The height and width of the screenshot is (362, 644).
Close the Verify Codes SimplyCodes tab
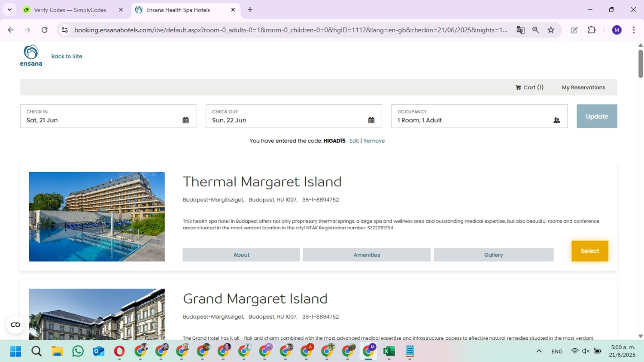(x=121, y=10)
